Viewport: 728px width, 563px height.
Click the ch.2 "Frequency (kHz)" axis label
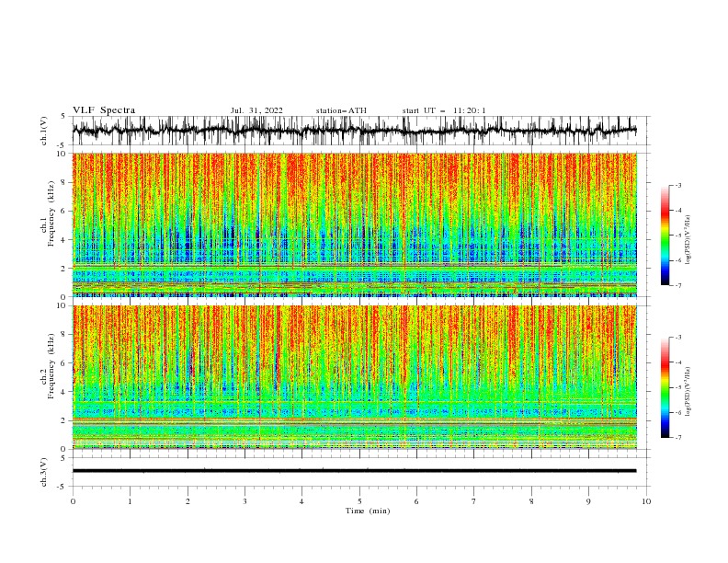click(51, 366)
